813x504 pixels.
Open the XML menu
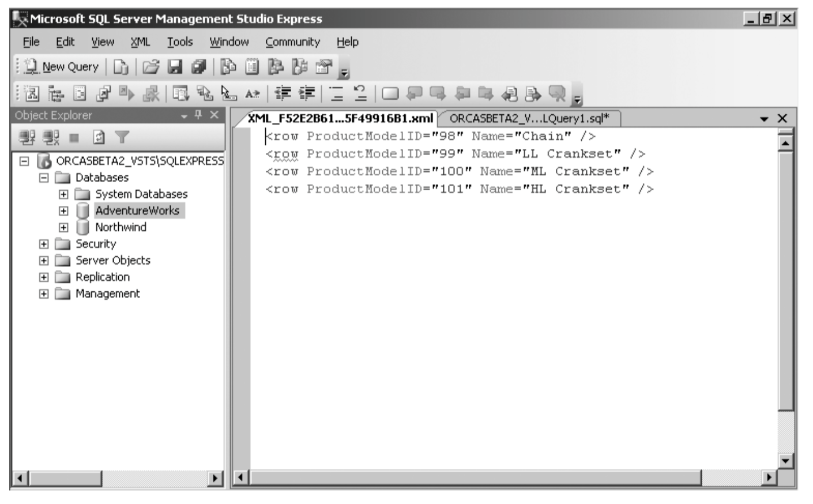click(140, 42)
